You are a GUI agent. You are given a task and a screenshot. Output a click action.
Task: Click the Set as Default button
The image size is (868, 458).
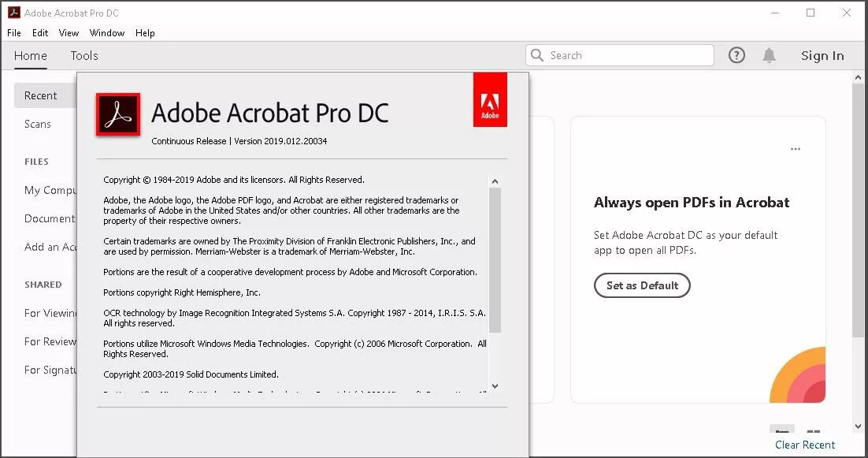coord(642,285)
